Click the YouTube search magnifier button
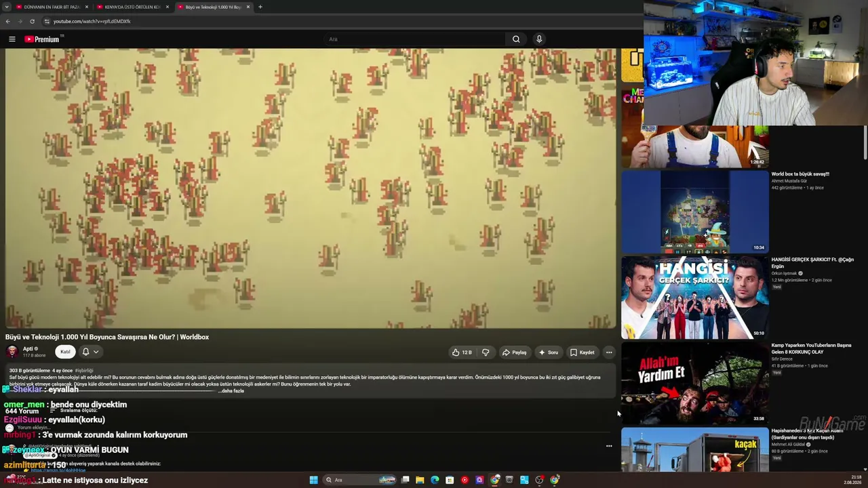This screenshot has width=868, height=488. [x=516, y=39]
